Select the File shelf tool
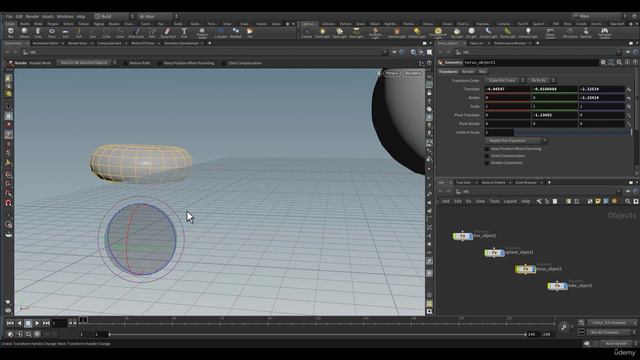Screen dimensions: 640x360 click(250, 32)
